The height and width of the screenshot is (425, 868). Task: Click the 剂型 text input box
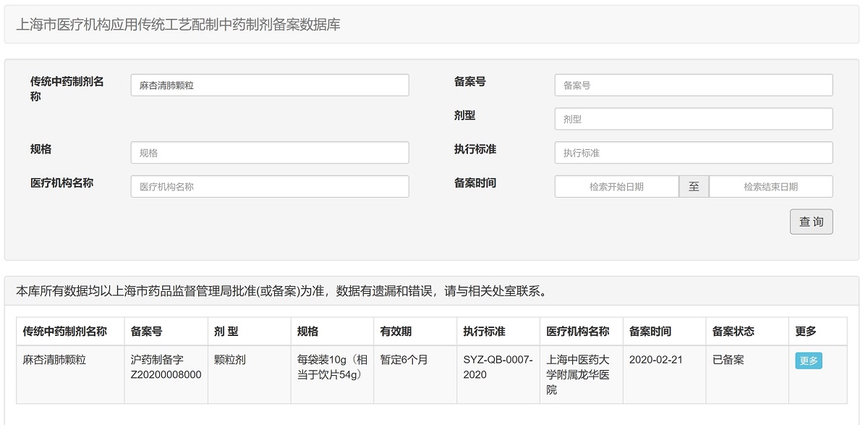point(693,119)
